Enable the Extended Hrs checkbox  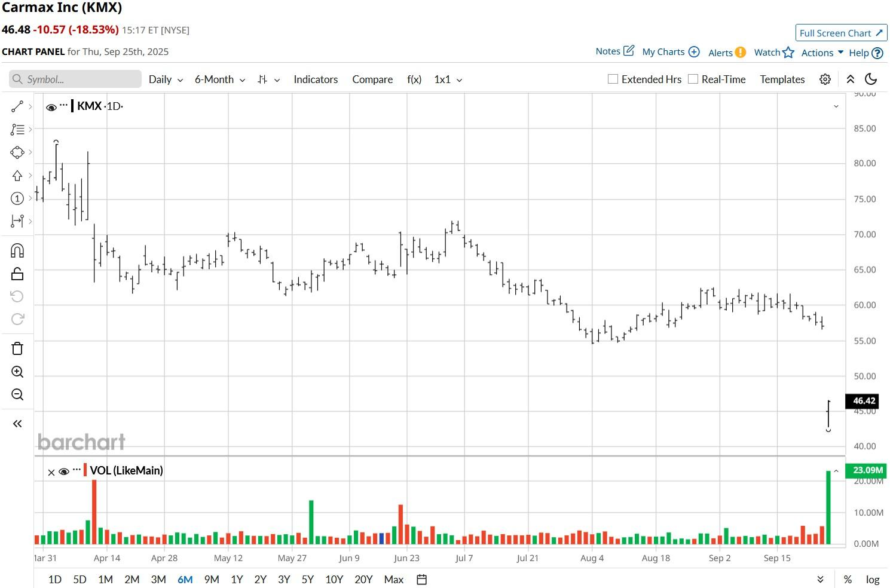[613, 79]
